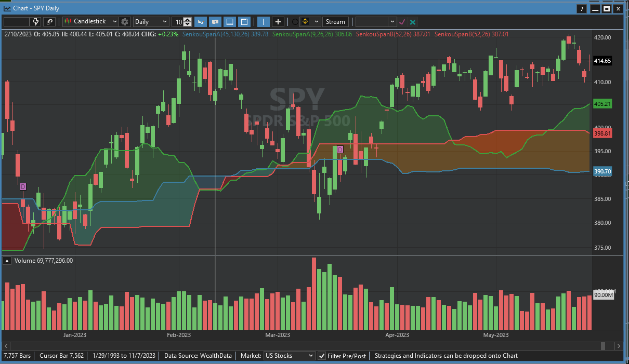
Task: Click the 90.00M volume axis tag
Action: pos(603,295)
